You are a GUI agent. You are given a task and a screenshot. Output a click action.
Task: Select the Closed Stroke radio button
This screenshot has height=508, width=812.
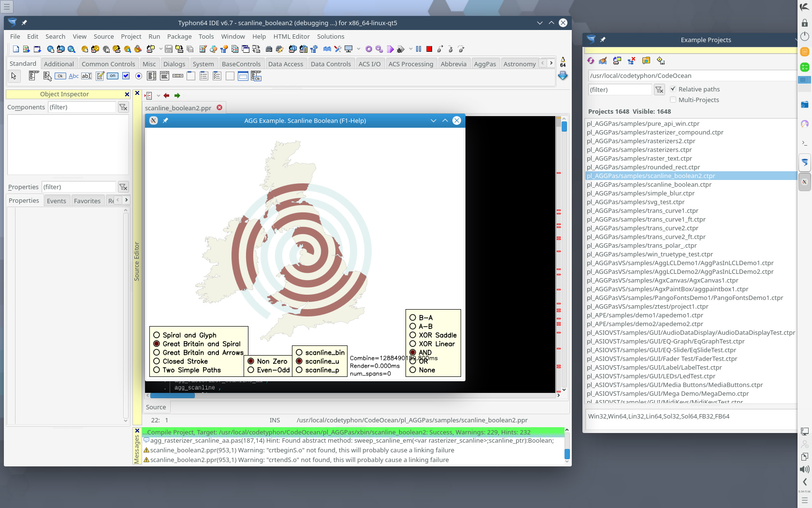(x=157, y=361)
